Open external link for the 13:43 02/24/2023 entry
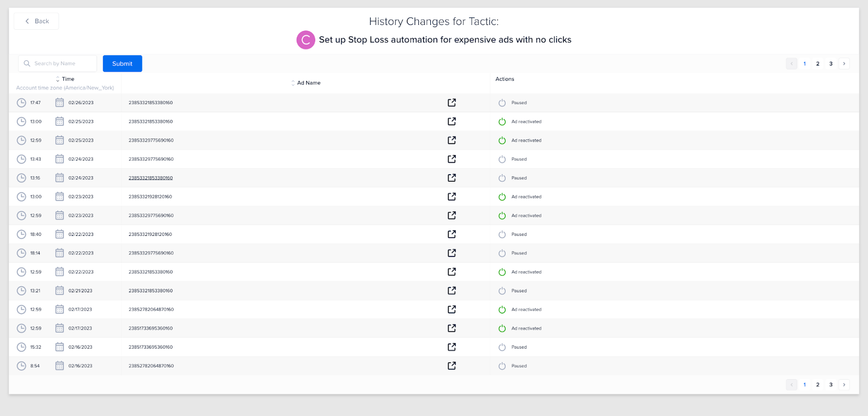The image size is (868, 416). pos(451,159)
